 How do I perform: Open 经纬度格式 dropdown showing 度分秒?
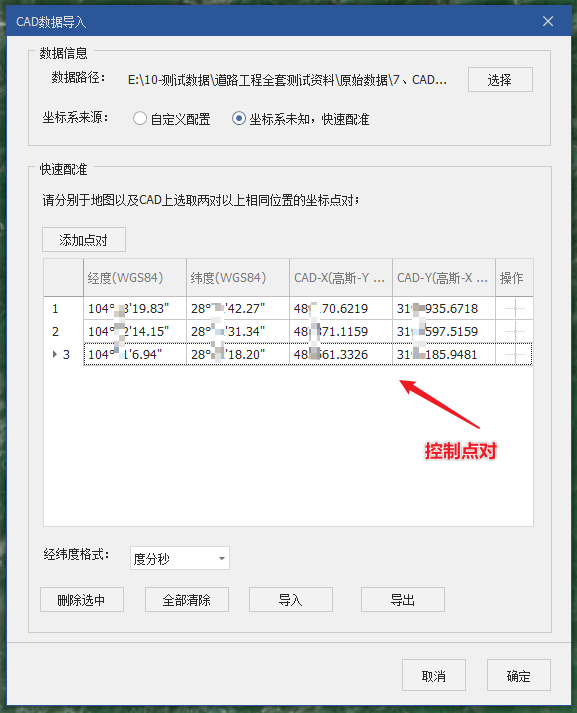tap(180, 558)
